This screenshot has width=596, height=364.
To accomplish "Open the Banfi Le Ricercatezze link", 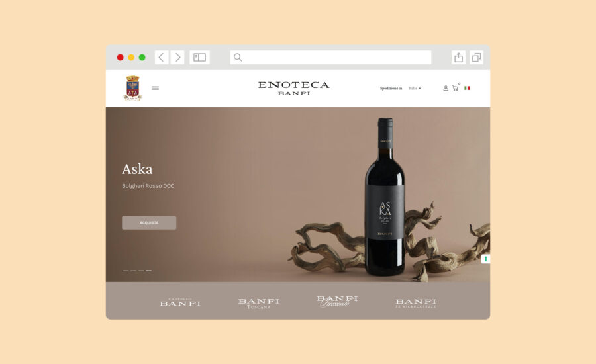I will 416,303.
